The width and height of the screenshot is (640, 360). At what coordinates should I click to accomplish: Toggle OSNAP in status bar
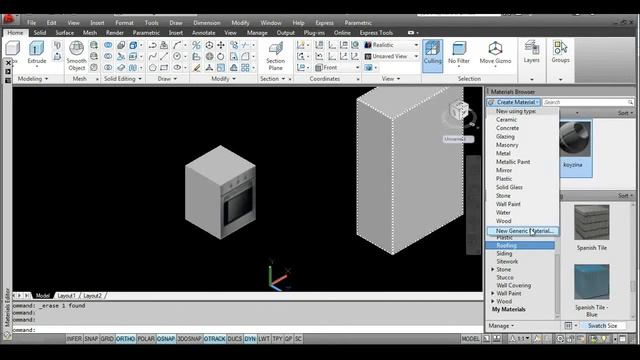tap(166, 339)
